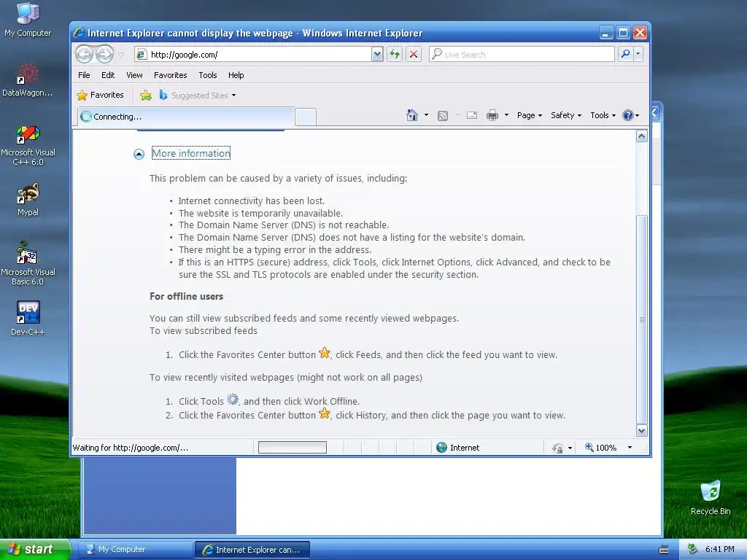Screen dimensions: 747x560
Task: Open a new blank tab
Action: coord(306,117)
